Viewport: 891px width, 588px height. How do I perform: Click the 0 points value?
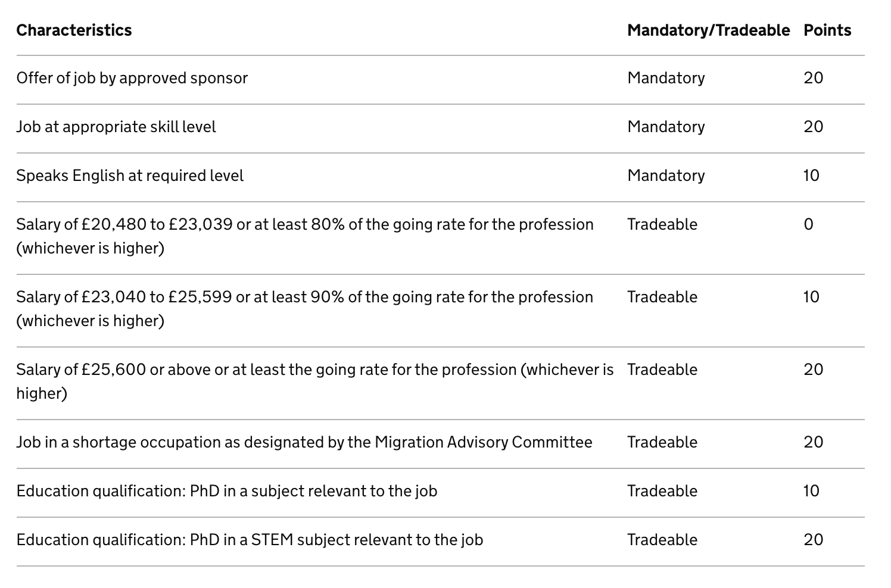[808, 224]
